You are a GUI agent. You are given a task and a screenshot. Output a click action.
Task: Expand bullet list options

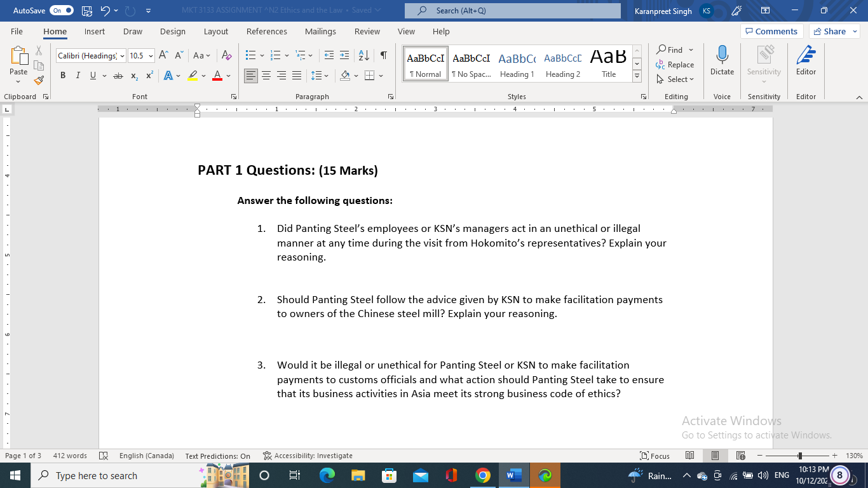(x=262, y=55)
